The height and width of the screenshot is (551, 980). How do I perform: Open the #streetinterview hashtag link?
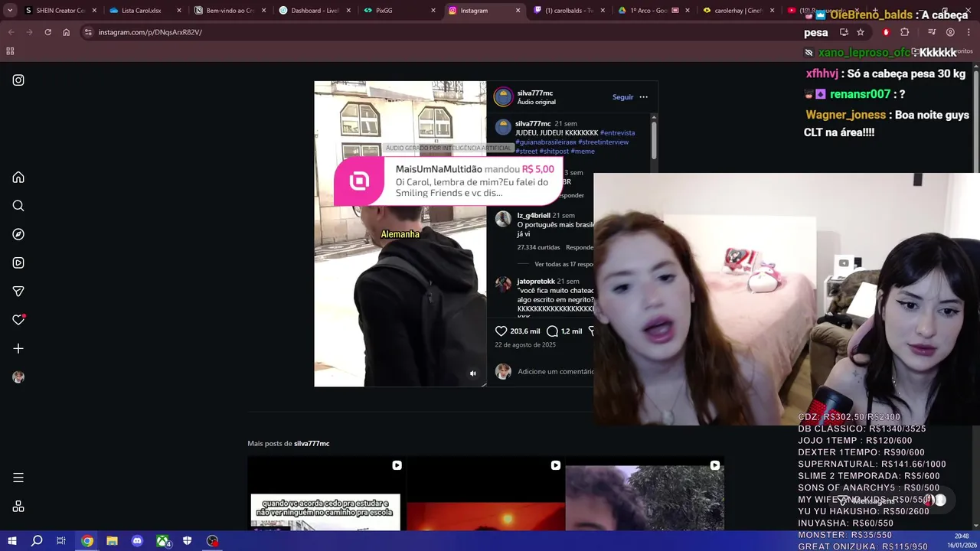[x=603, y=142]
